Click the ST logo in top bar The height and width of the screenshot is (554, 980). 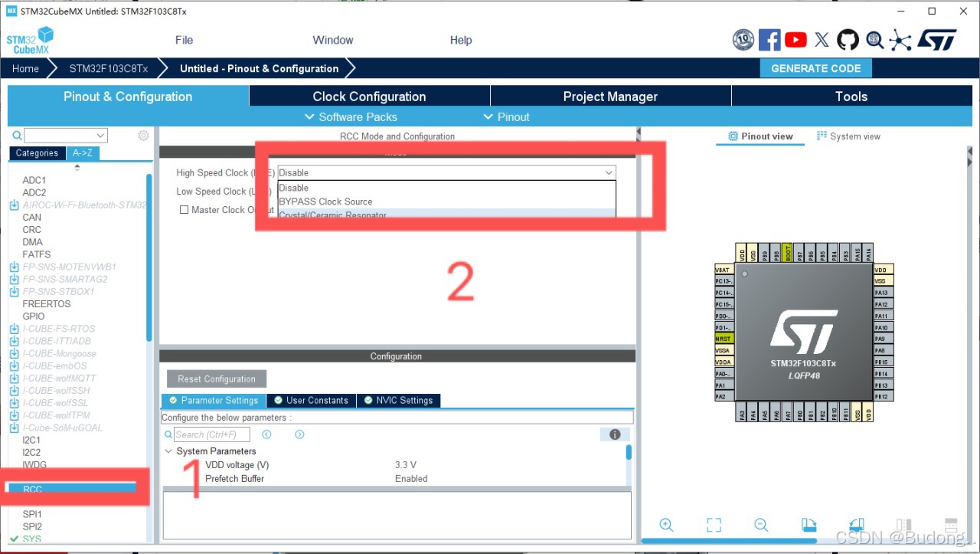[937, 40]
